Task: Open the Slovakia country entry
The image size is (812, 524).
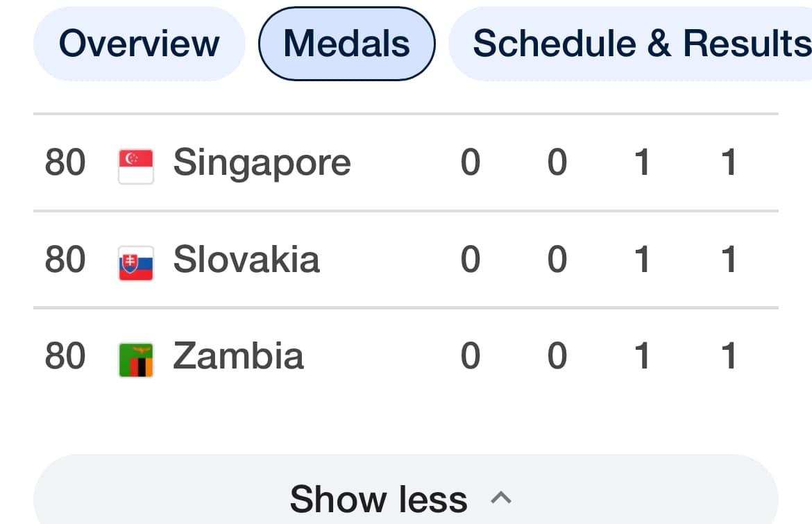Action: (x=246, y=260)
